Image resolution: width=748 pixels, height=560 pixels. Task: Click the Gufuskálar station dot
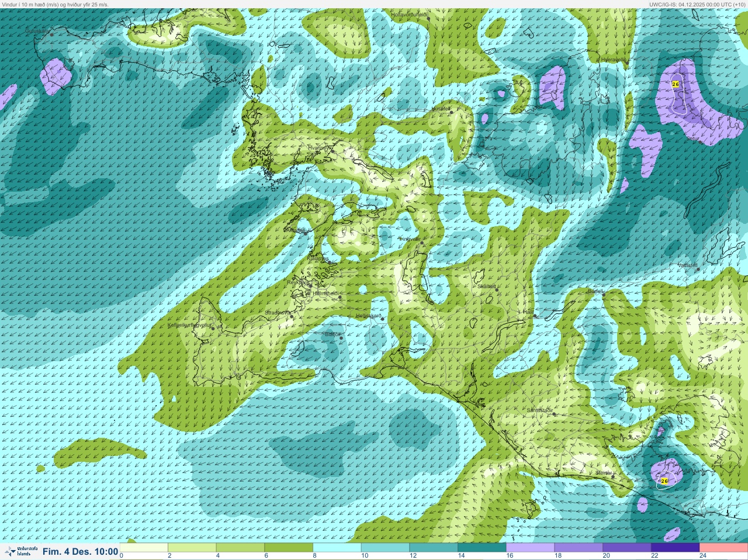[51, 34]
